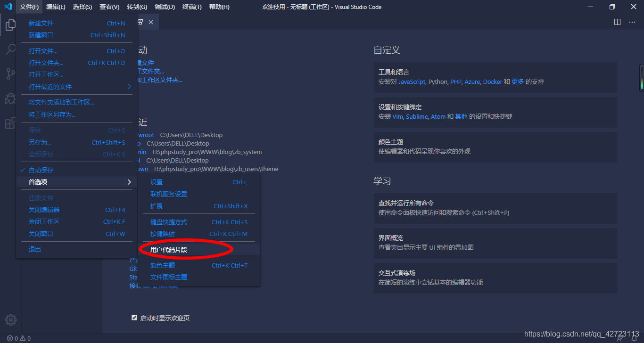Open 键盘快捷方式 submenu entry
This screenshot has height=343, width=644.
[199, 222]
